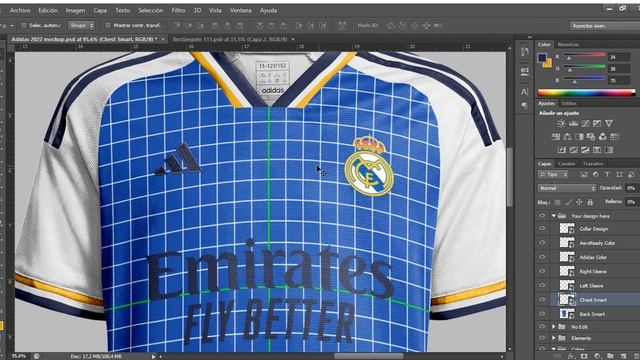
Task: Hide the Left Sleeve layer
Action: click(542, 286)
